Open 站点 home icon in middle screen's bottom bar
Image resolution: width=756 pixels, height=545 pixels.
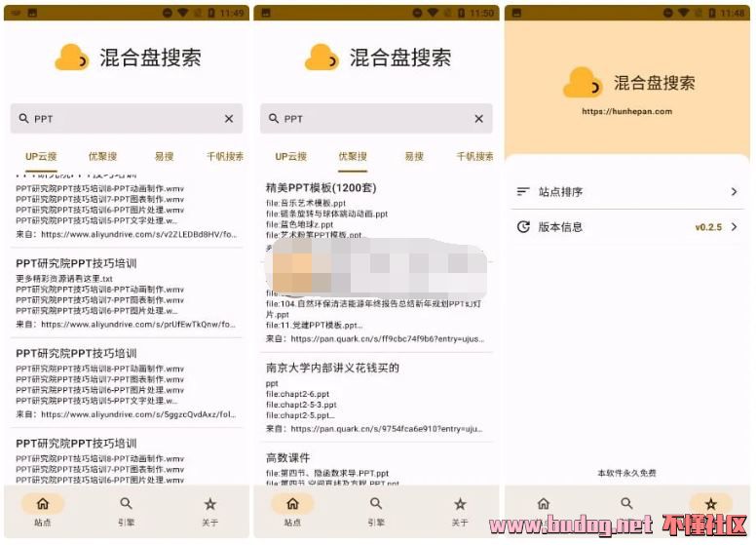(x=292, y=504)
